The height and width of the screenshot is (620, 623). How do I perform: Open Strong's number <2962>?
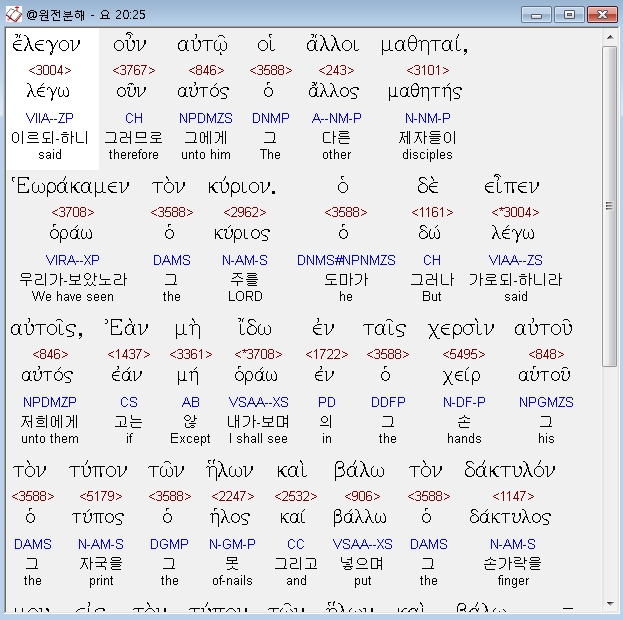[x=245, y=212]
